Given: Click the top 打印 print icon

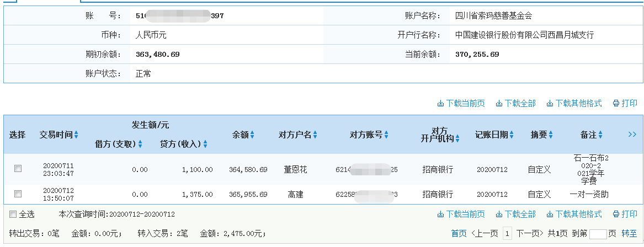Looking at the screenshot, I should tap(615, 103).
